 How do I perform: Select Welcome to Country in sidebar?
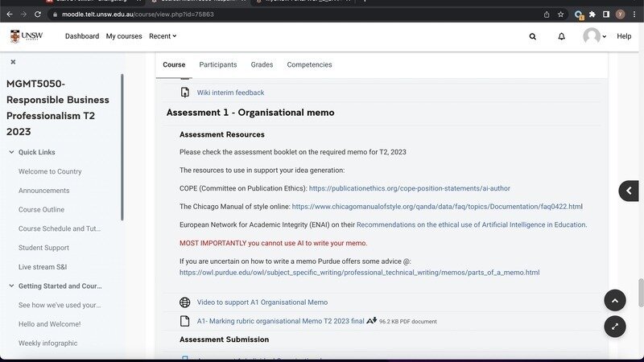point(50,171)
